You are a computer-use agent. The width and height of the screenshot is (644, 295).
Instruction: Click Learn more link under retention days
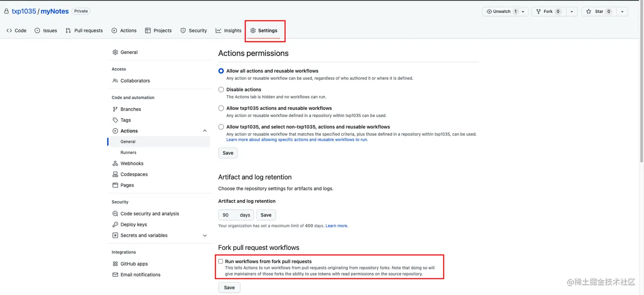pos(336,226)
